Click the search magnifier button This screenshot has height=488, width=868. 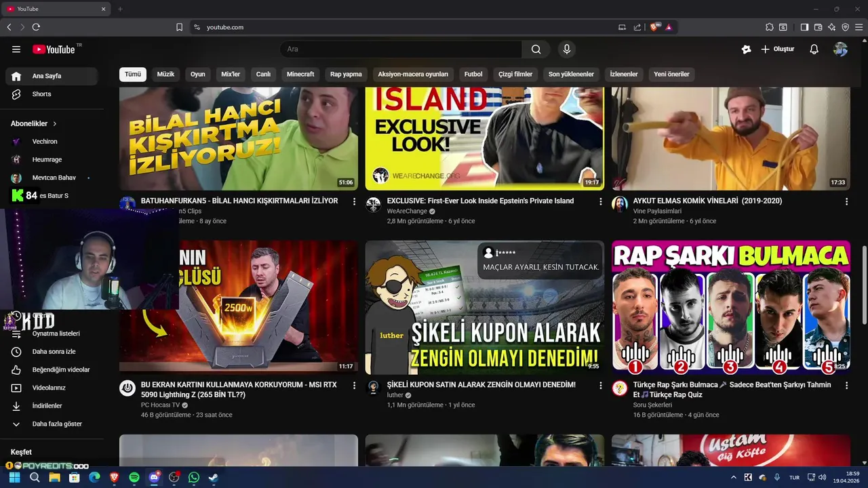536,49
